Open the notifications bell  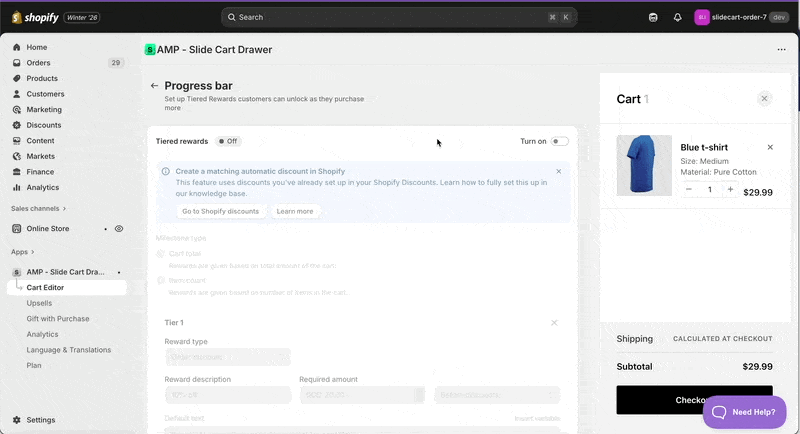tap(678, 17)
